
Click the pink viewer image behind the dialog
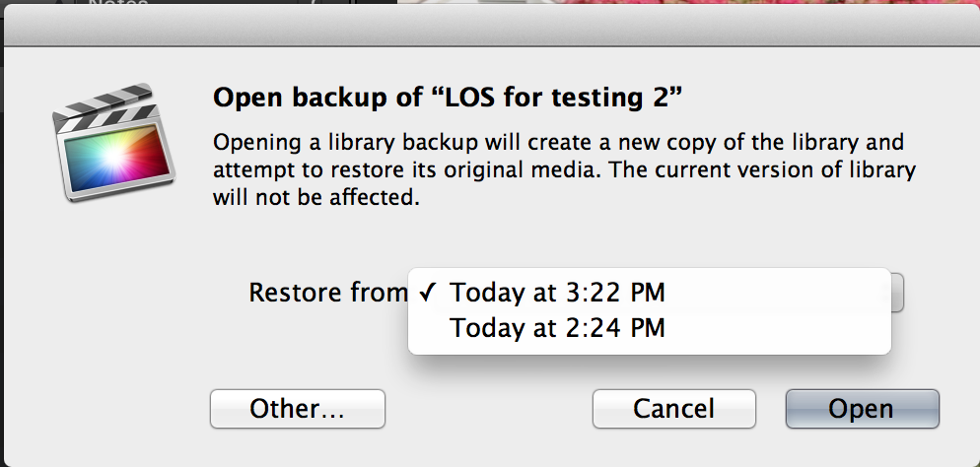(x=687, y=3)
